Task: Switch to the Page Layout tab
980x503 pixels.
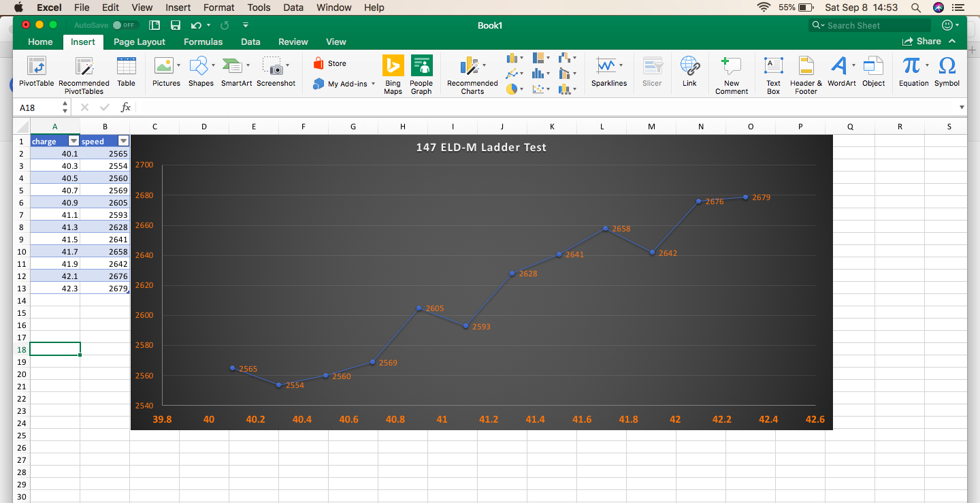Action: [140, 42]
